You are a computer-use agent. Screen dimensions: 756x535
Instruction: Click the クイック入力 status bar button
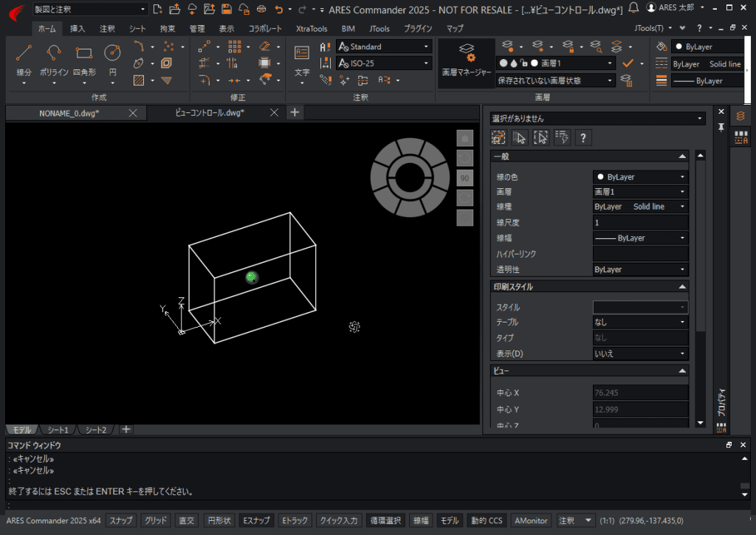point(339,520)
